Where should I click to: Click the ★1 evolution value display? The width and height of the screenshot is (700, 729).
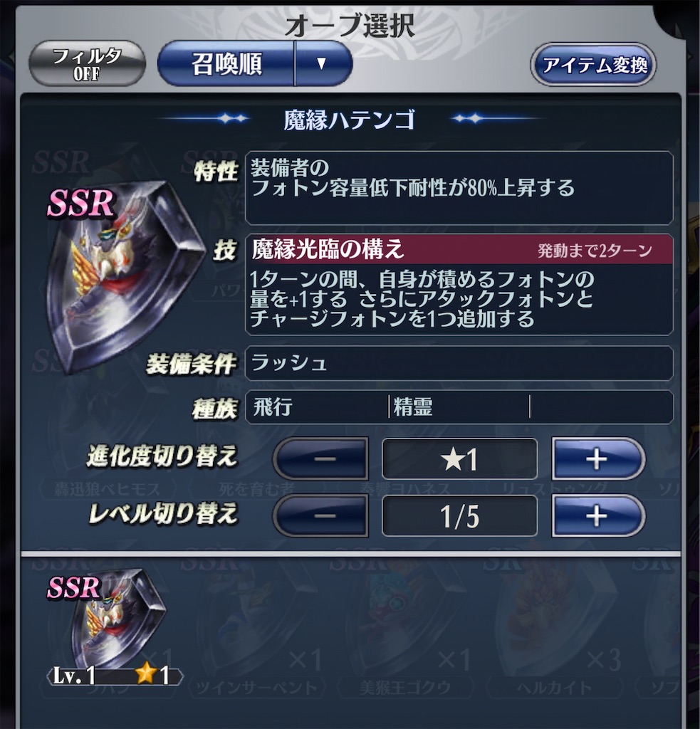click(459, 459)
